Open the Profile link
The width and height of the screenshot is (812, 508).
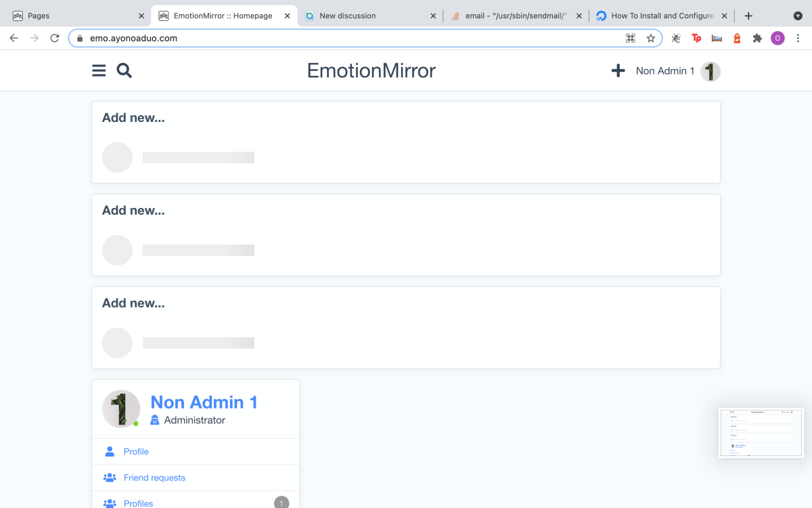tap(136, 452)
